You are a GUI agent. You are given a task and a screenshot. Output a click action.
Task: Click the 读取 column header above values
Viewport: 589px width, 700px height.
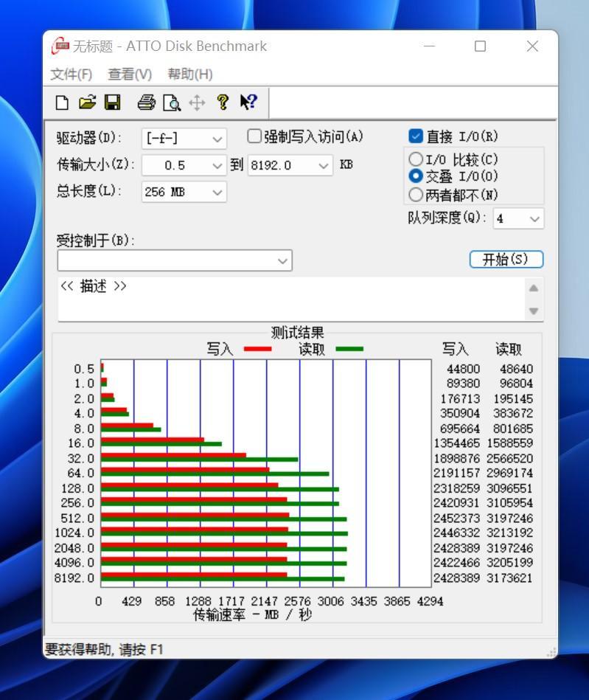pos(508,349)
